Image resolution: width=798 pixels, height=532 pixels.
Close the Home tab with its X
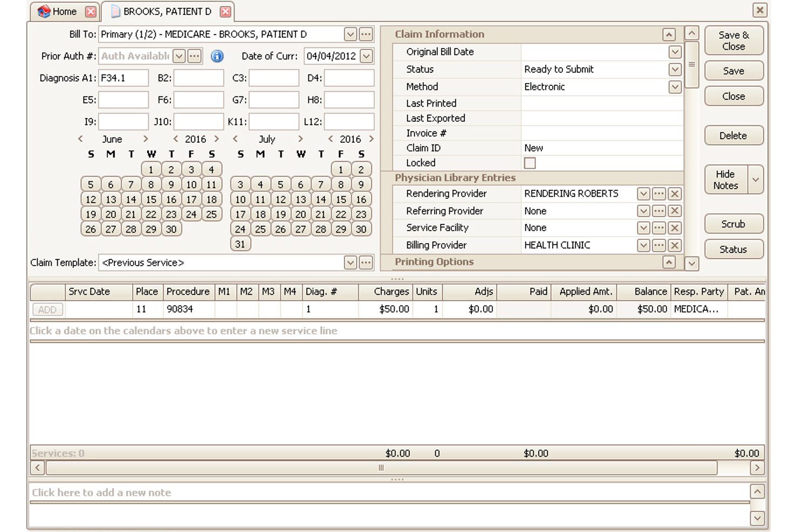pyautogui.click(x=91, y=11)
